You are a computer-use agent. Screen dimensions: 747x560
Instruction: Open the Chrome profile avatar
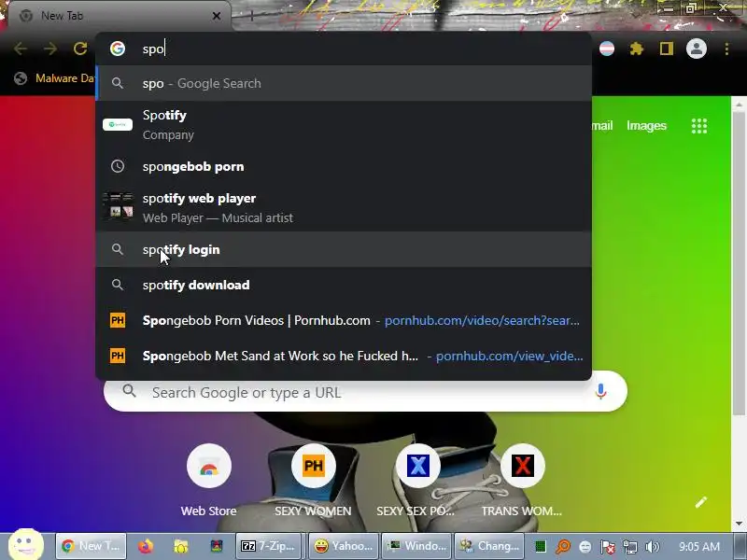[696, 49]
